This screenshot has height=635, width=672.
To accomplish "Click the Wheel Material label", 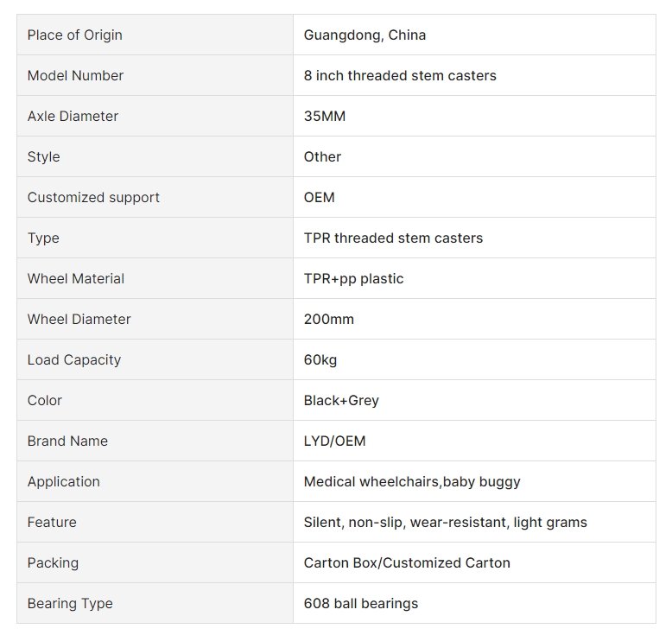I will pyautogui.click(x=76, y=278).
